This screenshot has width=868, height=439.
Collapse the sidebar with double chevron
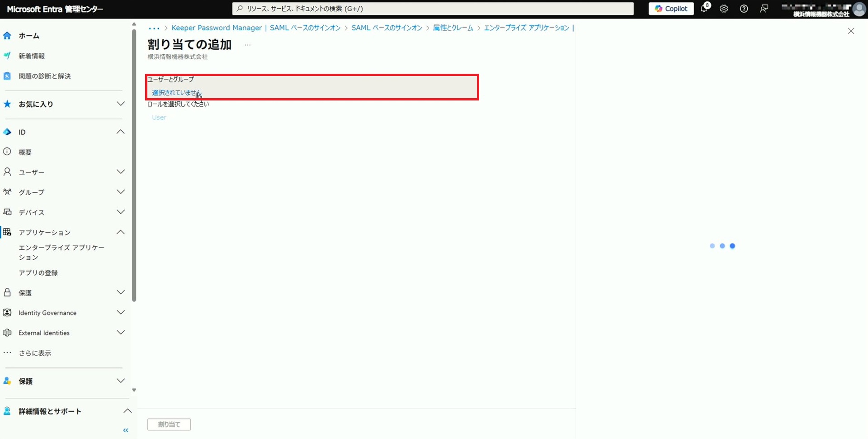[x=126, y=430]
